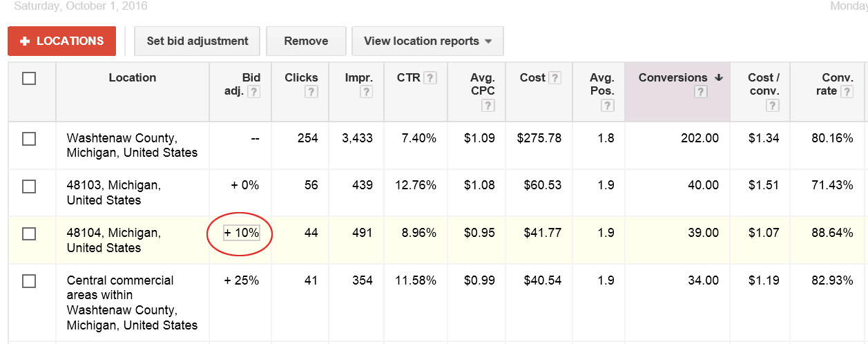Select the 48104, Michigan row checkbox
Viewport: 868px width, 344px height.
click(29, 234)
